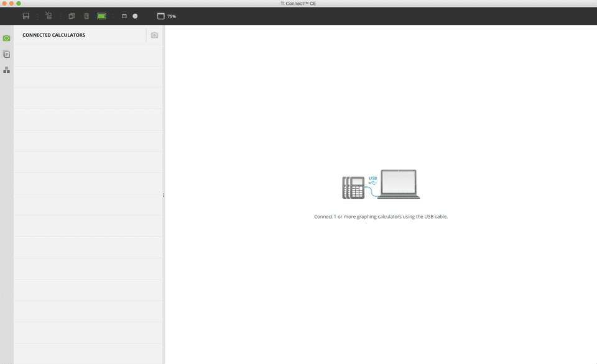Close the TI Connect CE window
The width and height of the screenshot is (597, 364).
4,4
